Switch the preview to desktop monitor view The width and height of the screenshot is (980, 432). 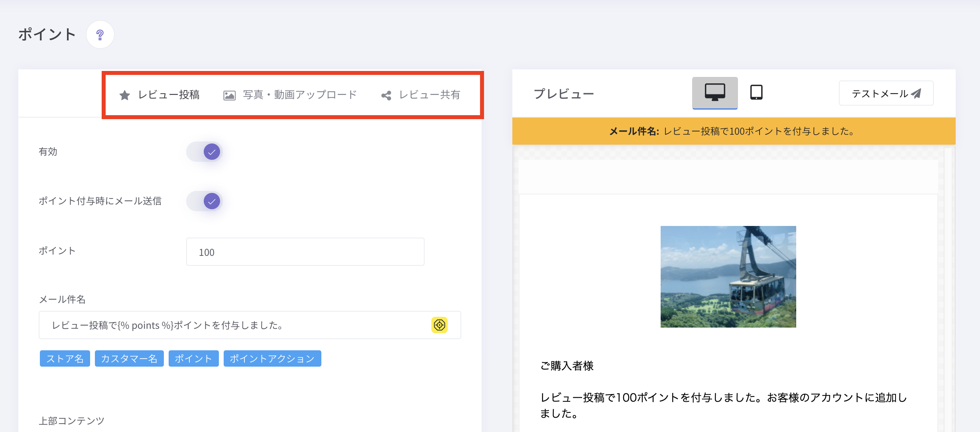[714, 92]
